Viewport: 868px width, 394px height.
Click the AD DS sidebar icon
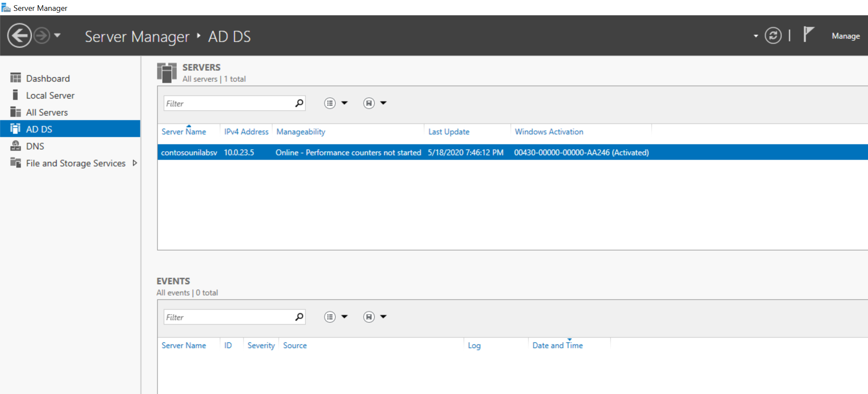tap(16, 129)
